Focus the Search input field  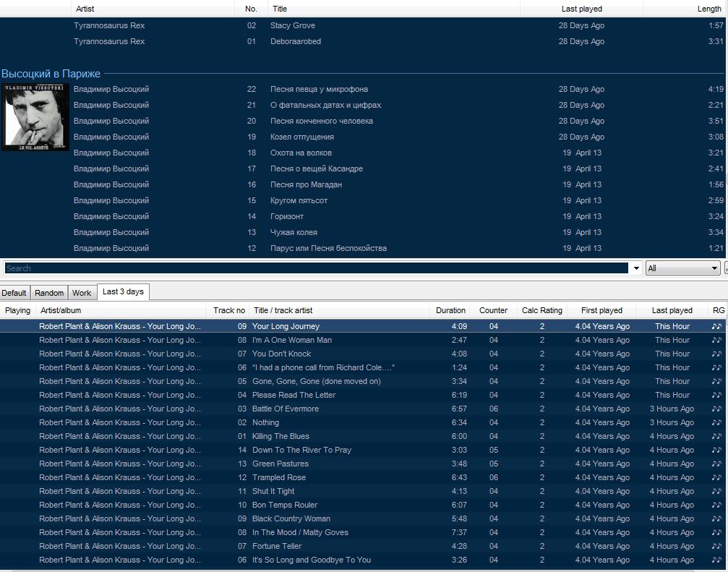[316, 268]
